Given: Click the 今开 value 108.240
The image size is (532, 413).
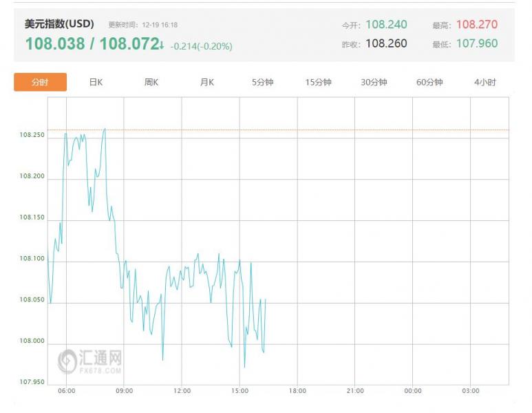Looking at the screenshot, I should click(386, 25).
